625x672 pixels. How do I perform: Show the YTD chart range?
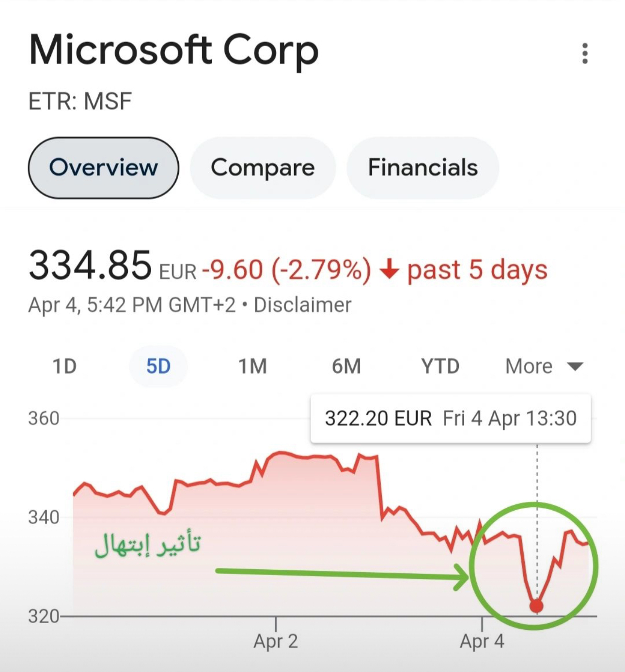pyautogui.click(x=440, y=366)
